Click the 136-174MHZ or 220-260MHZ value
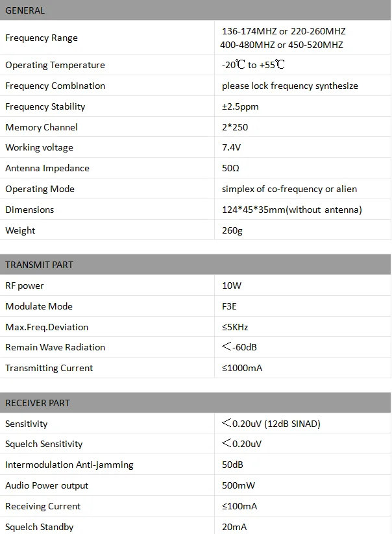 tap(284, 31)
